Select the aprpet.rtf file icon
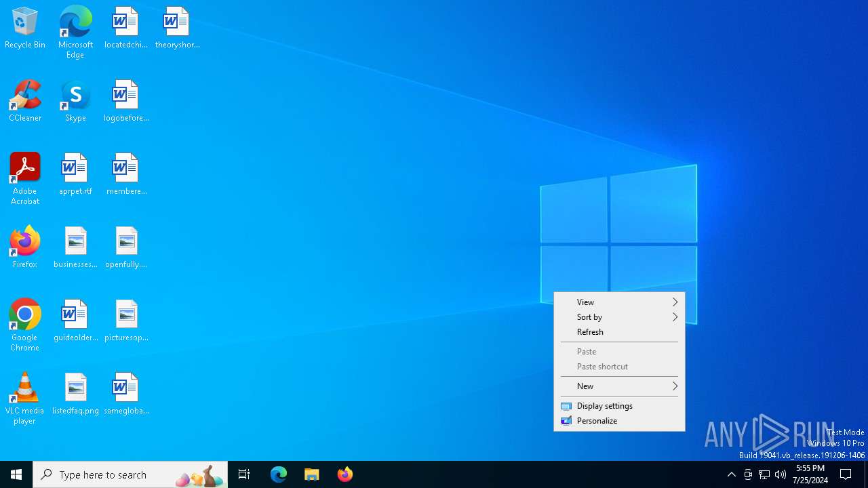 click(75, 175)
